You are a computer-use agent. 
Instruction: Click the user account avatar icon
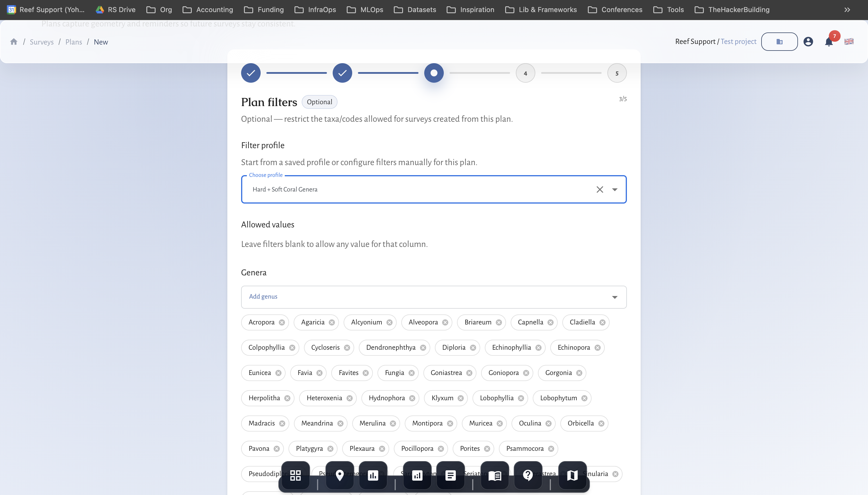tap(809, 41)
